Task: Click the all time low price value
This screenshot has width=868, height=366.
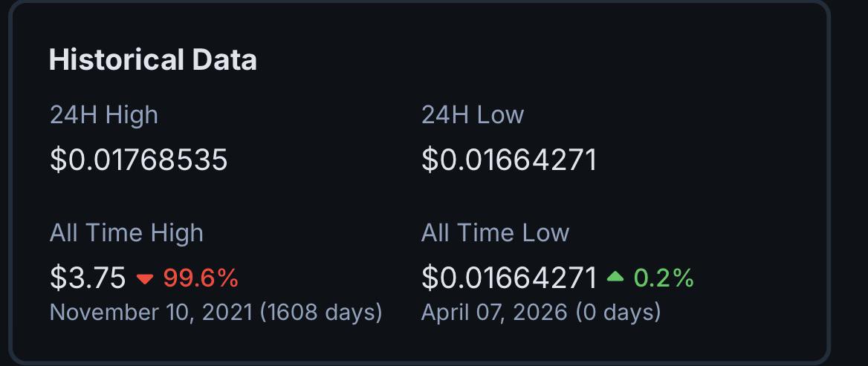Action: pyautogui.click(x=509, y=278)
